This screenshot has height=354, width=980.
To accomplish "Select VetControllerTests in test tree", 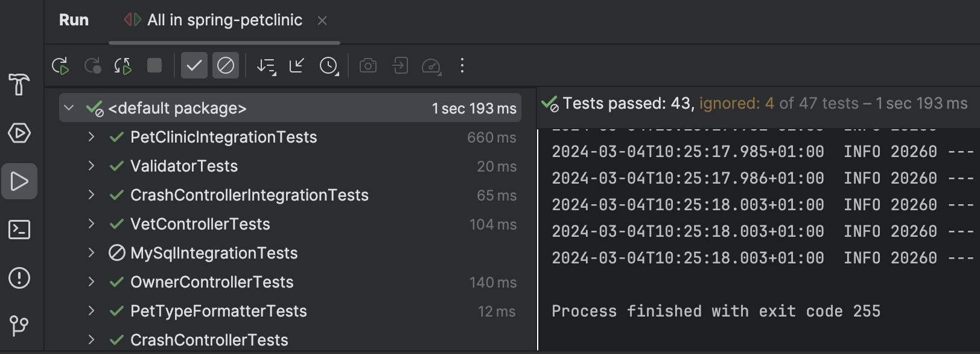I will 200,224.
